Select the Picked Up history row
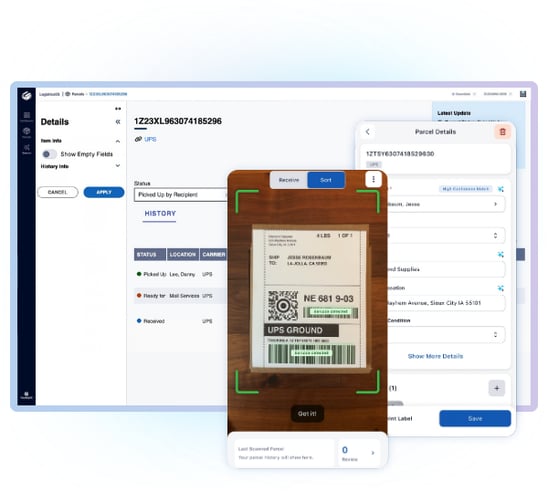 tap(181, 274)
